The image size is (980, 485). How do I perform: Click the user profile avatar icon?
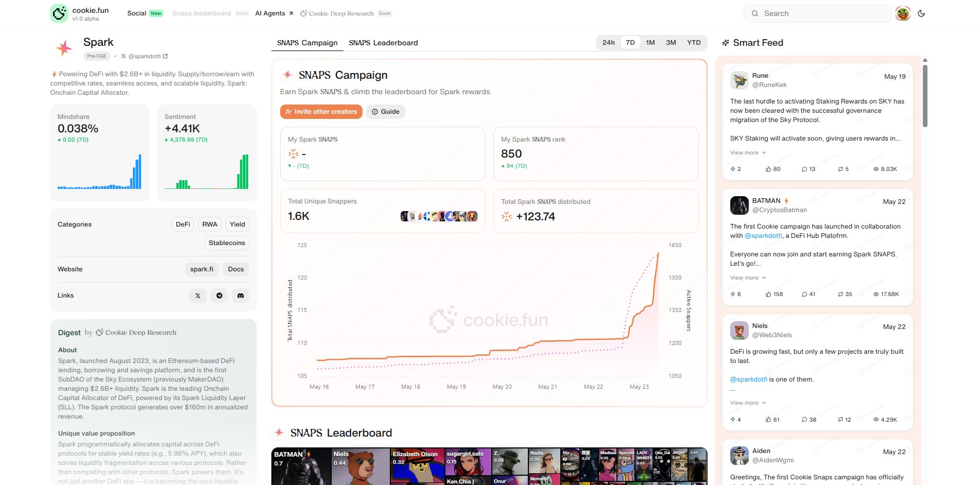click(902, 13)
